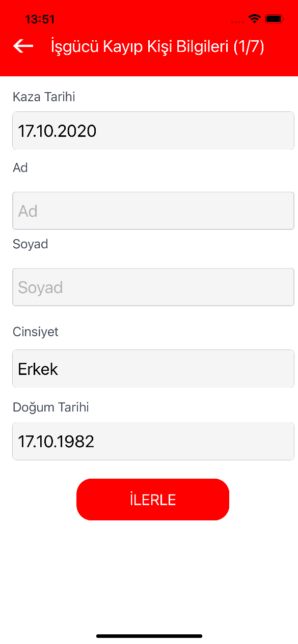
Task: Tap the Wi-Fi status icon
Action: coord(254,19)
